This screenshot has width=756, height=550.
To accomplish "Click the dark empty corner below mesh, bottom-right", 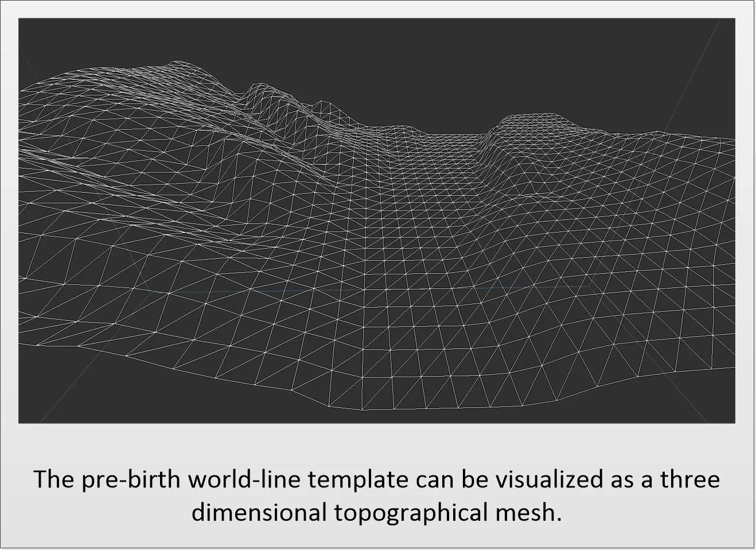I will [x=688, y=402].
